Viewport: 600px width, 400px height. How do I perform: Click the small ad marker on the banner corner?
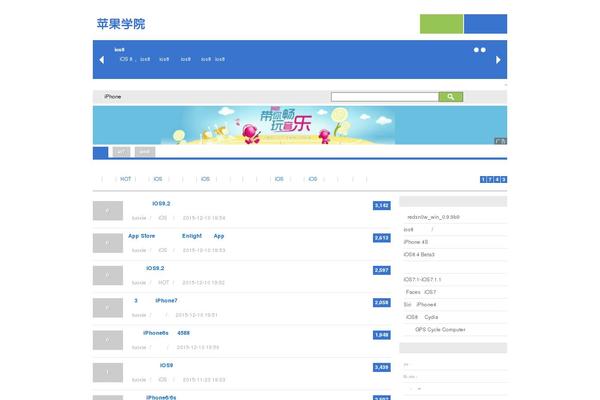click(x=501, y=141)
